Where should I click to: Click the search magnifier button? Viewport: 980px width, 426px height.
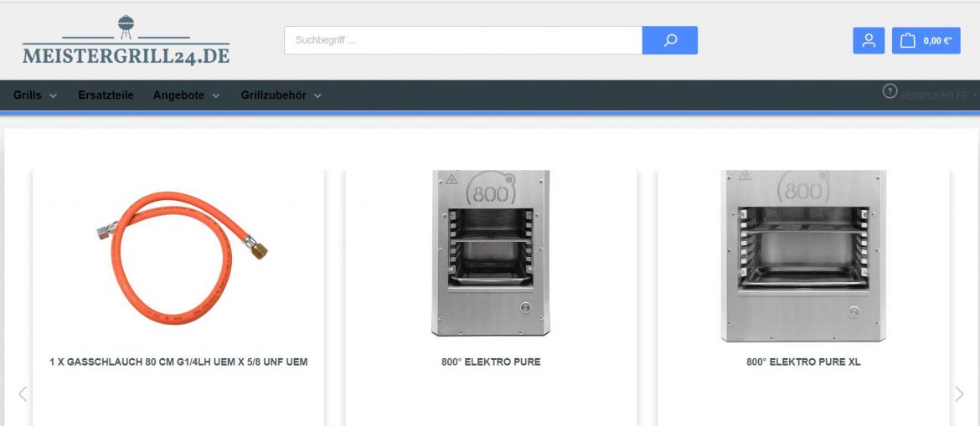(x=670, y=40)
